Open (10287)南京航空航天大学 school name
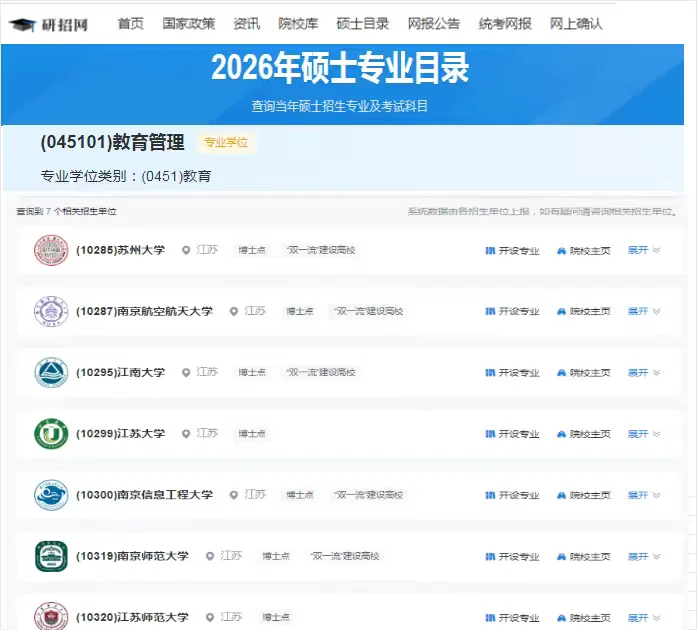The height and width of the screenshot is (630, 697). tap(144, 311)
